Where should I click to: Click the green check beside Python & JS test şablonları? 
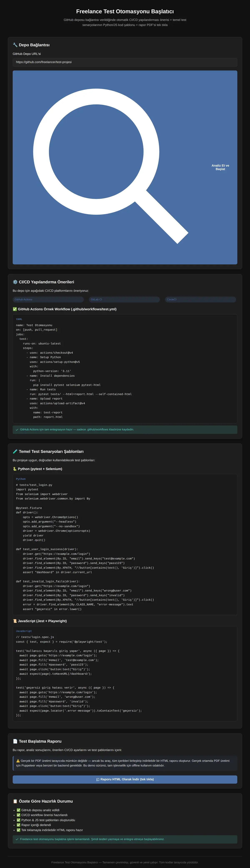[x=19, y=820]
